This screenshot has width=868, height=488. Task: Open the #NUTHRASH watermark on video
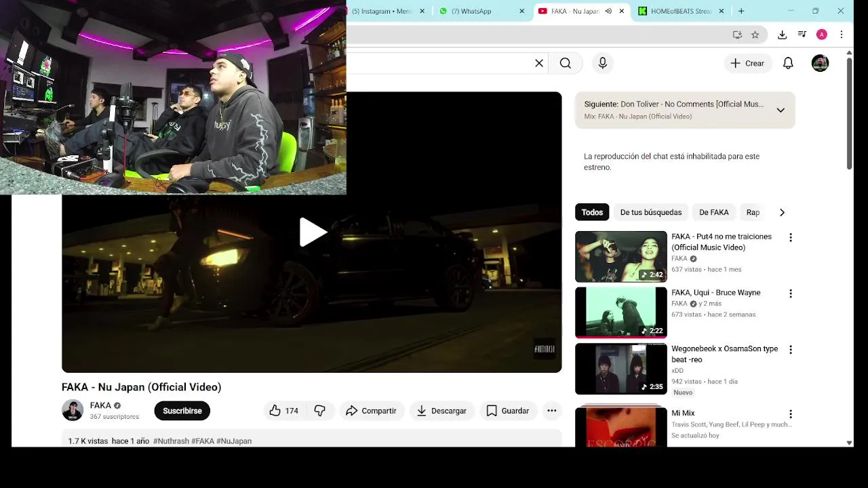(545, 349)
